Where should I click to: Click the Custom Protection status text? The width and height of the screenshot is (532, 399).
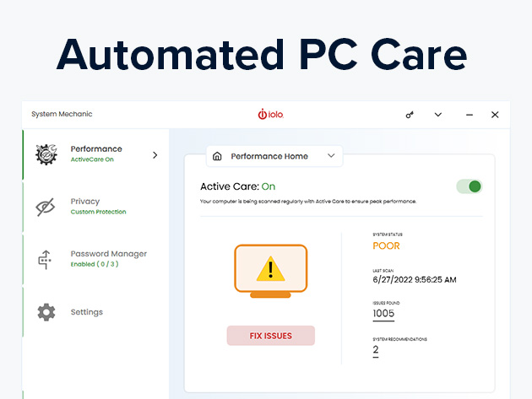99,212
